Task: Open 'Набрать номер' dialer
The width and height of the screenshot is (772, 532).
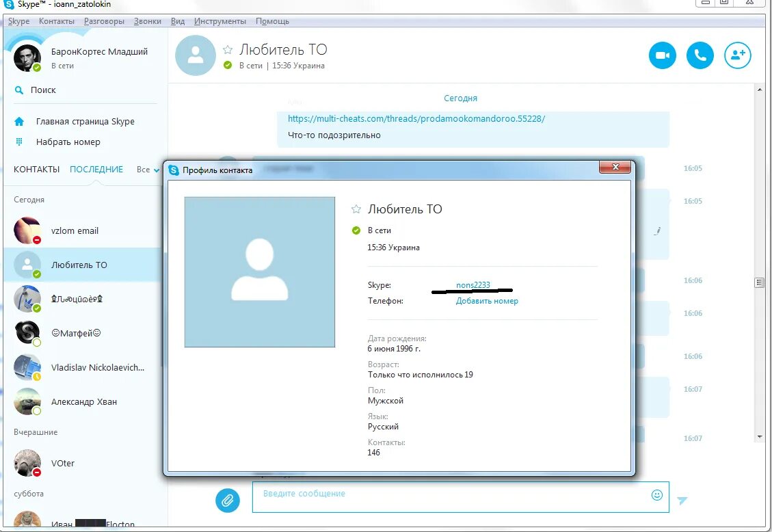Action: pyautogui.click(x=68, y=142)
